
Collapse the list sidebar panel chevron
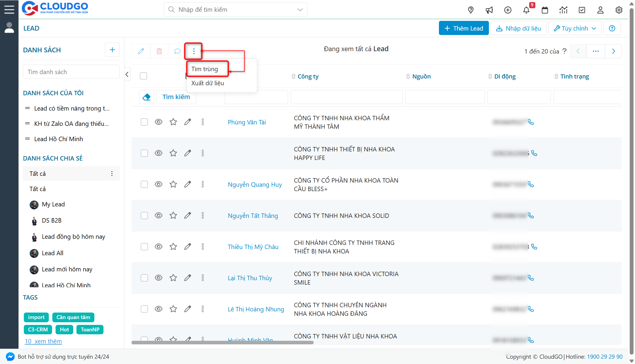pyautogui.click(x=127, y=74)
